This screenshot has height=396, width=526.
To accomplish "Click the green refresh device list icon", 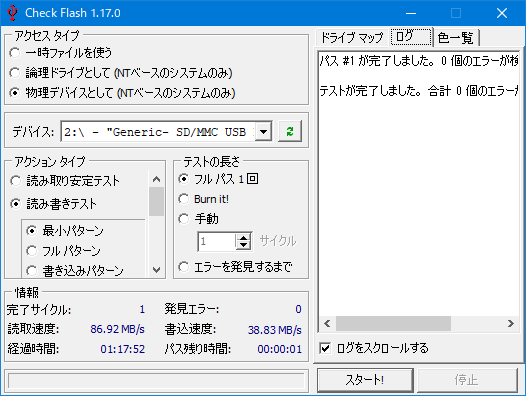I will pyautogui.click(x=290, y=131).
